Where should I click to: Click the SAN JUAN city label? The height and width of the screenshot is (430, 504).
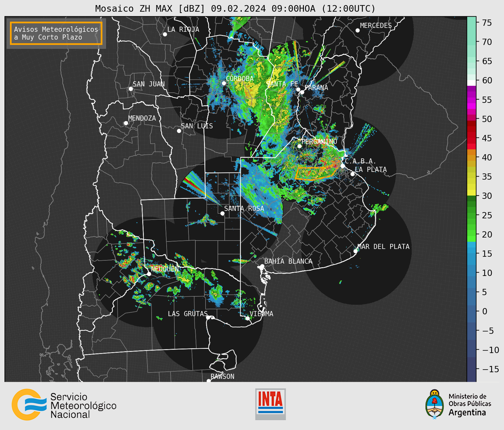(148, 84)
